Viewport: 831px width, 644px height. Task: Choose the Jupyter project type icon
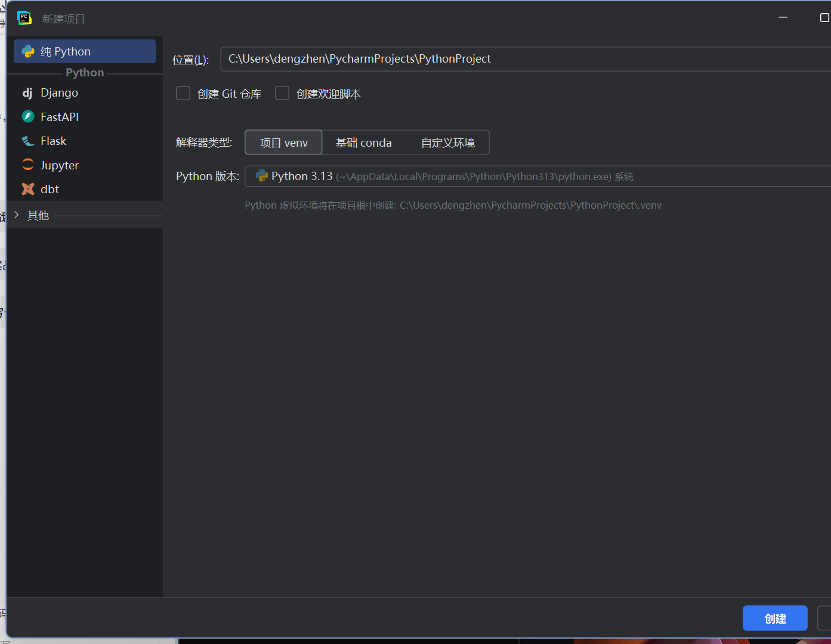click(28, 165)
